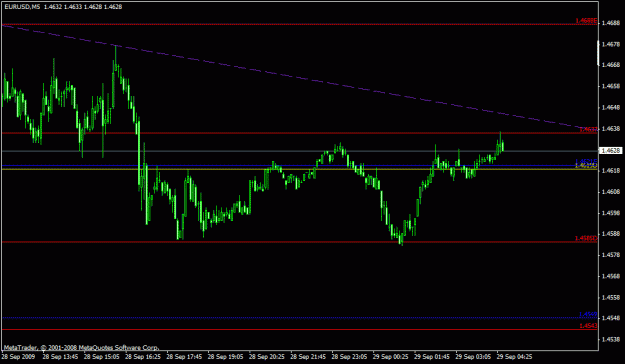Select the 1.4568 price axis label

pyautogui.click(x=611, y=276)
